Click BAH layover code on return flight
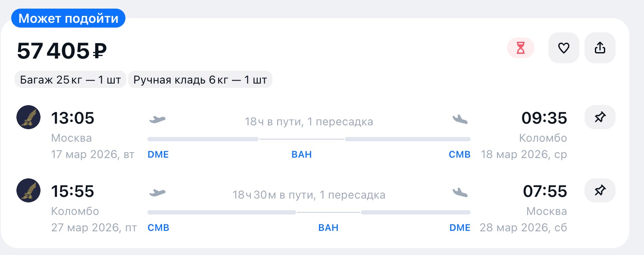Image resolution: width=644 pixels, height=255 pixels. click(328, 228)
